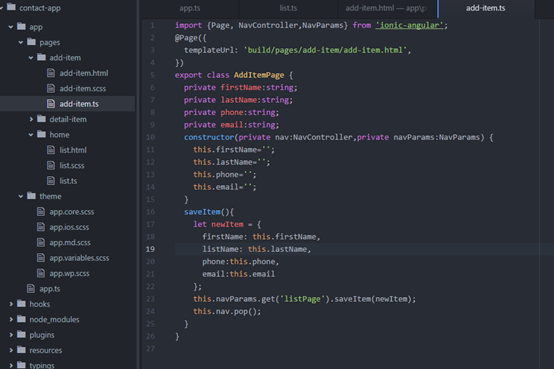
Task: Click the app.wp.scss file icon
Action: [x=41, y=273]
